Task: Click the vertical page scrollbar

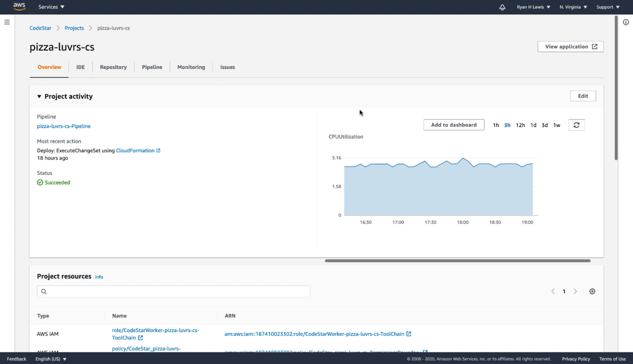Action: (x=616, y=88)
